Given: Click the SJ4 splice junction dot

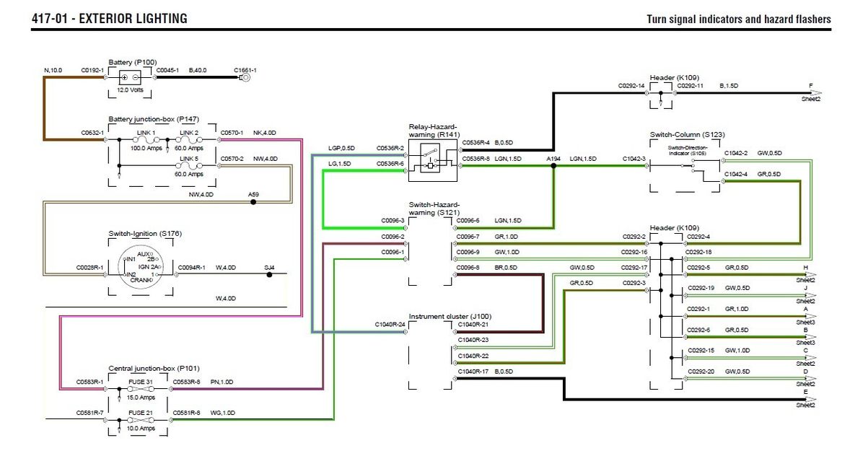Looking at the screenshot, I should pos(270,275).
